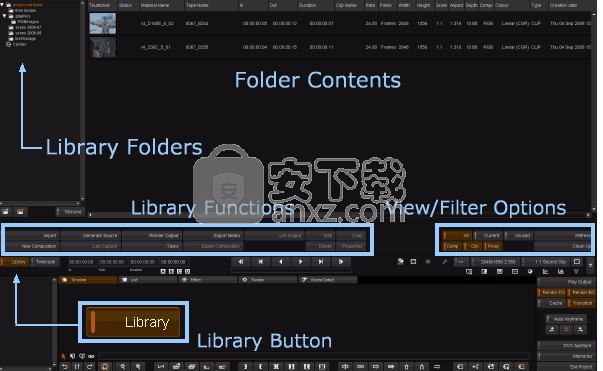Switch to the Effect tab

click(208, 280)
